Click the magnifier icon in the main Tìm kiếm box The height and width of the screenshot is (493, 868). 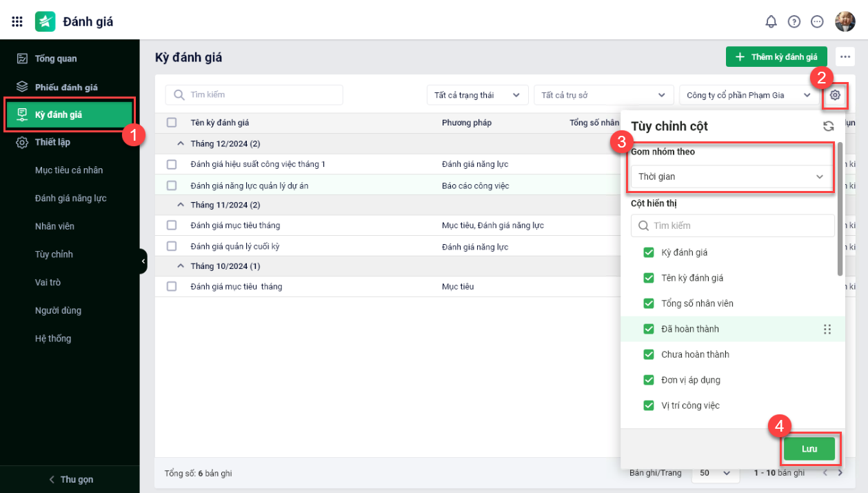179,94
